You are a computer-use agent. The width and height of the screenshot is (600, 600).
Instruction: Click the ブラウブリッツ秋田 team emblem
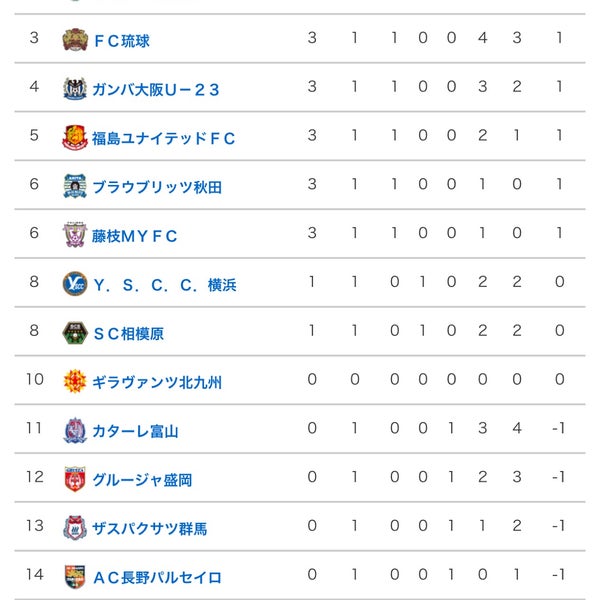click(x=75, y=186)
